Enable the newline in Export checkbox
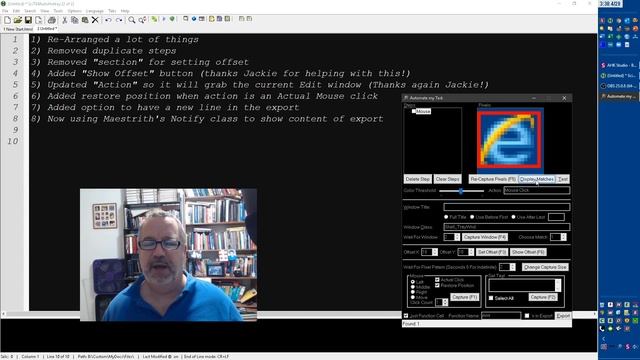Image resolution: width=640 pixels, height=360 pixels. (527, 316)
